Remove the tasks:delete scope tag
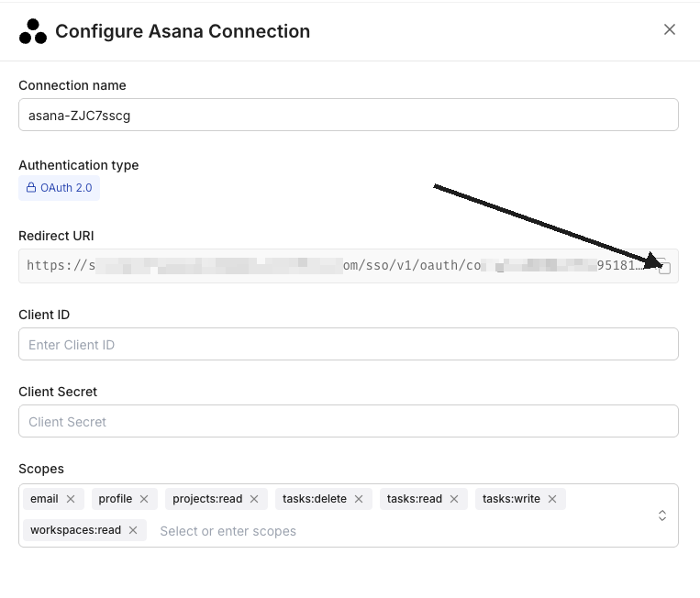This screenshot has width=700, height=598. coord(359,499)
